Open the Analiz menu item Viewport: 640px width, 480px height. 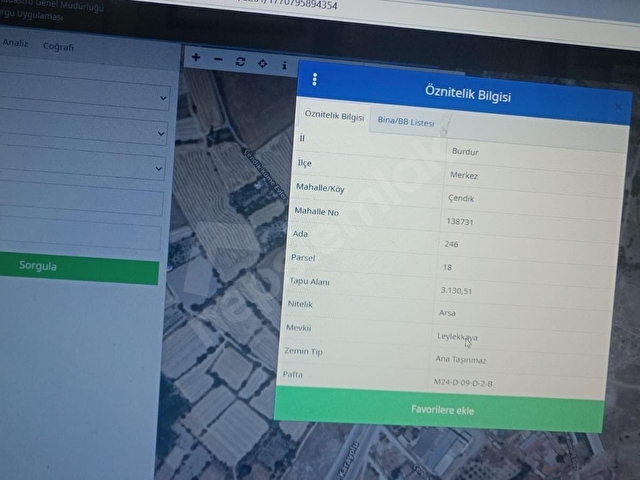click(16, 43)
